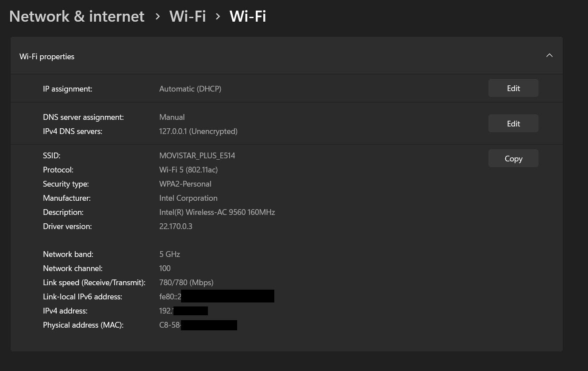The image size is (588, 371).
Task: Open the middle Wi-Fi breadcrumb link
Action: coord(188,16)
